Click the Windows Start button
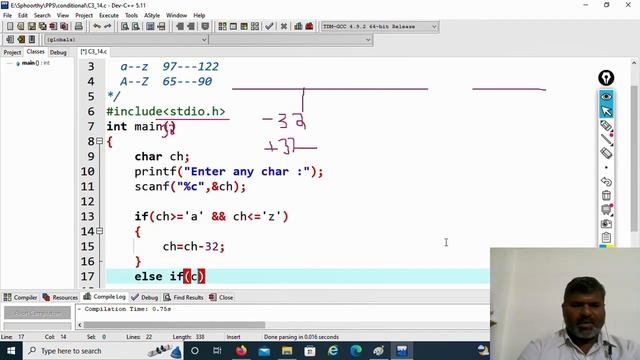The height and width of the screenshot is (360, 640). tap(11, 351)
